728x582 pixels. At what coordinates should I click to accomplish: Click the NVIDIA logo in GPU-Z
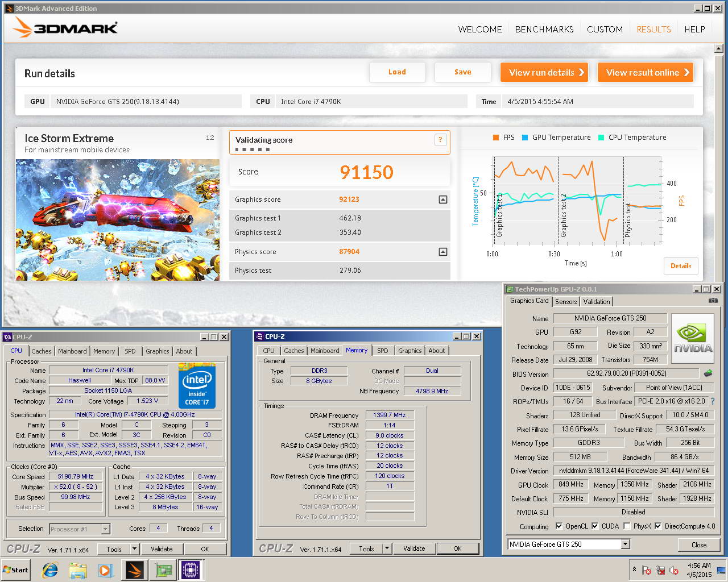pyautogui.click(x=693, y=339)
